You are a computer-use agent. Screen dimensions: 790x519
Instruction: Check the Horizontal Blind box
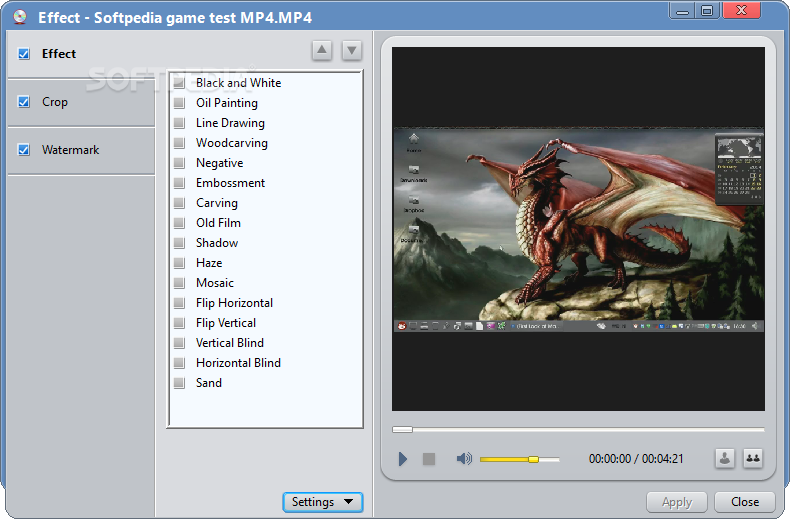[179, 363]
